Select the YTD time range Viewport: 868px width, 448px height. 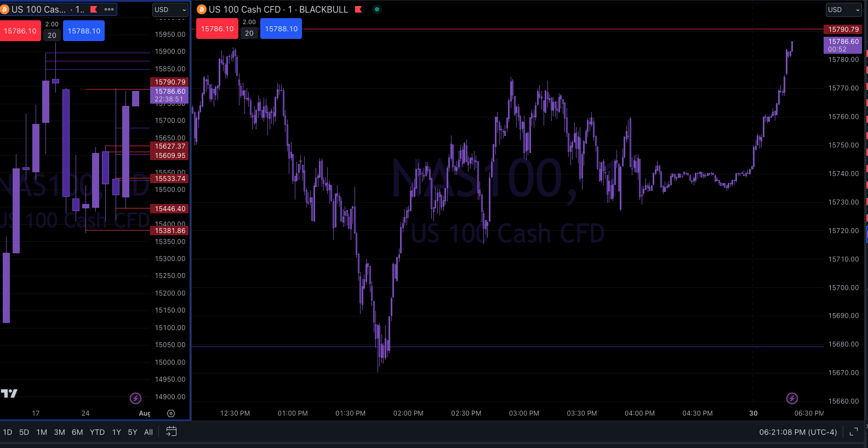point(97,432)
